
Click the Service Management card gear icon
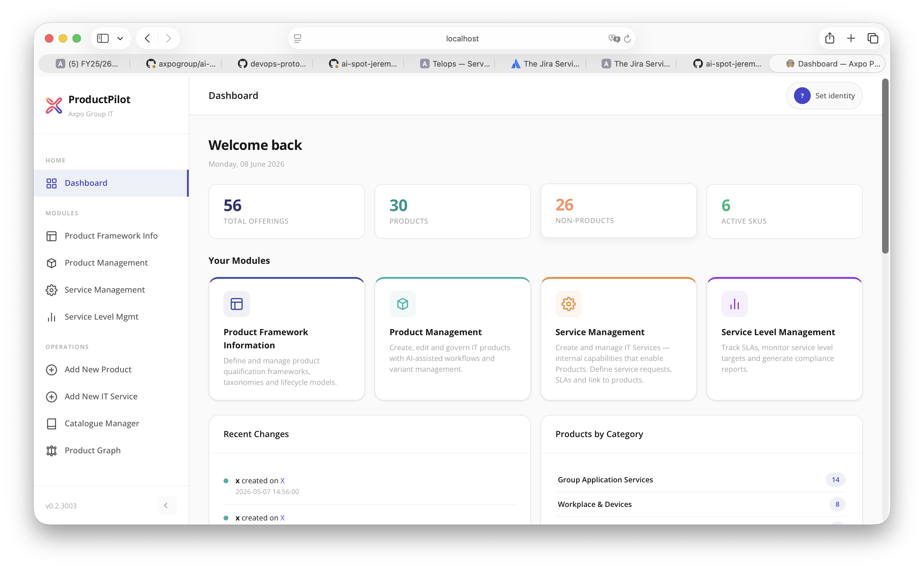tap(568, 304)
